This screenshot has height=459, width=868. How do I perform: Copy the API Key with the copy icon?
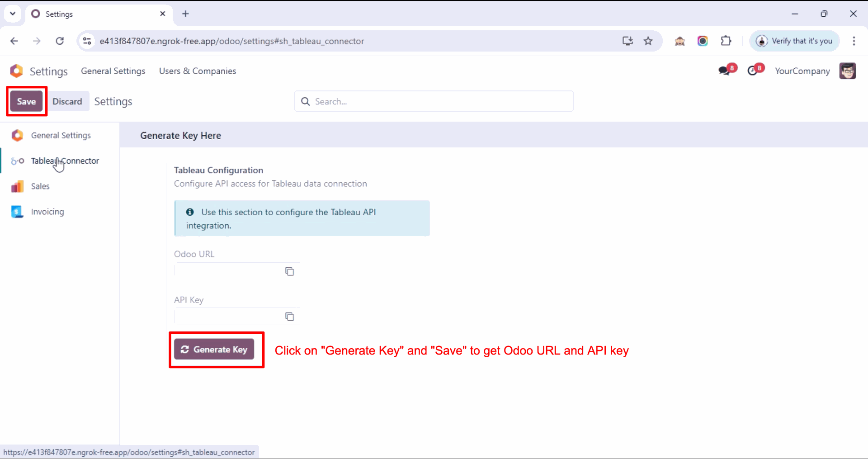(289, 317)
